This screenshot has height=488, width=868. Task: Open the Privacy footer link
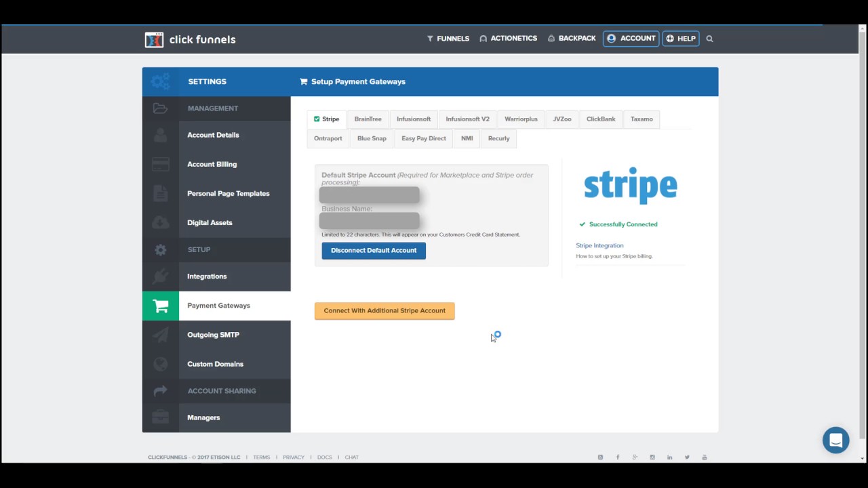click(294, 457)
